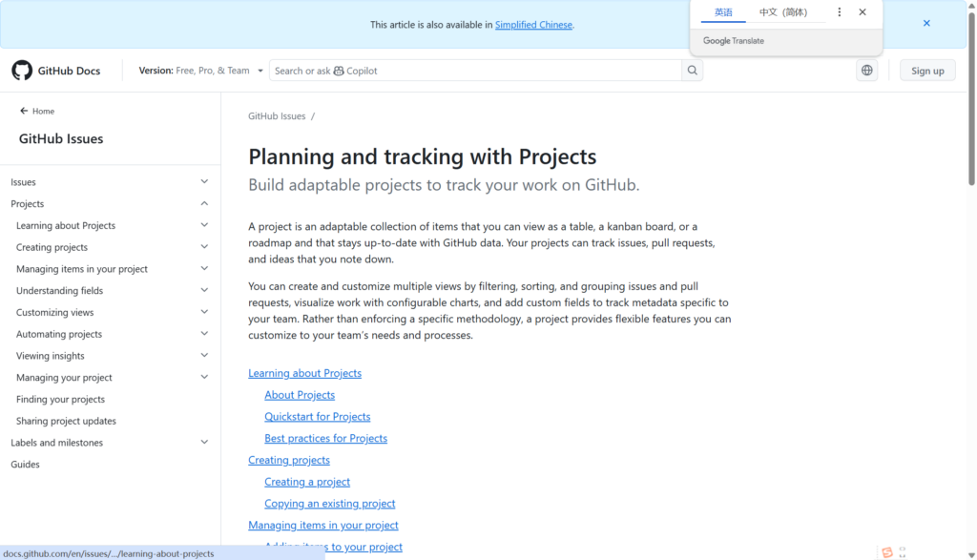
Task: Click the bottom-right fullscreen corner icon
Action: (x=903, y=551)
